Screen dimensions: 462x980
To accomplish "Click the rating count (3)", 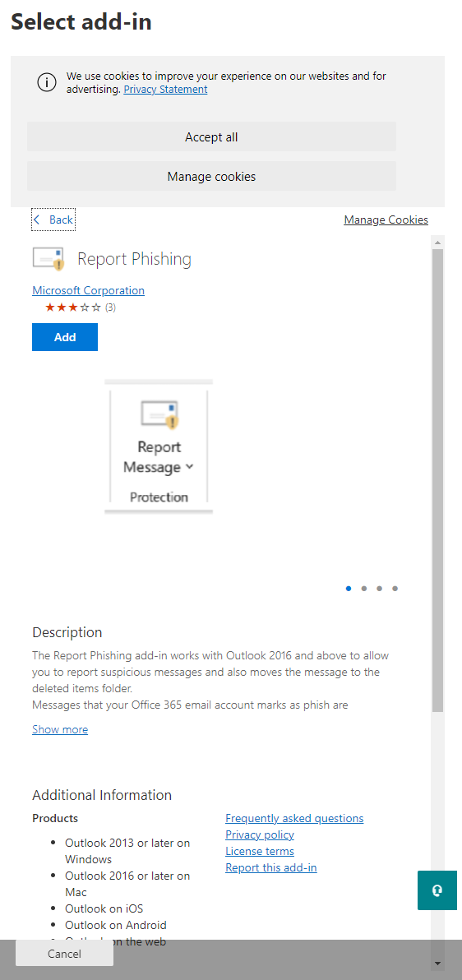I will 111,307.
